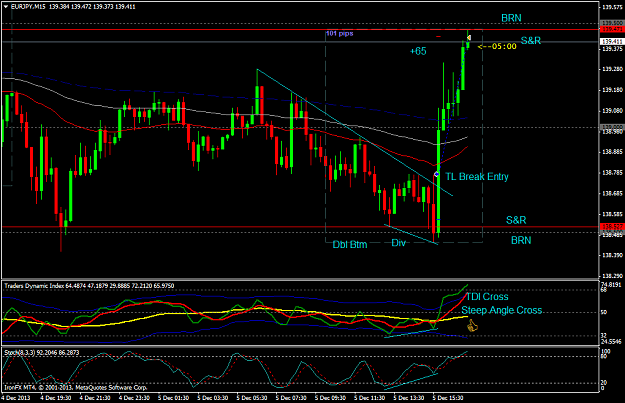Click the '5 Dec 03:30' time axis label
Image resolution: width=625 pixels, height=403 pixels.
tap(212, 398)
